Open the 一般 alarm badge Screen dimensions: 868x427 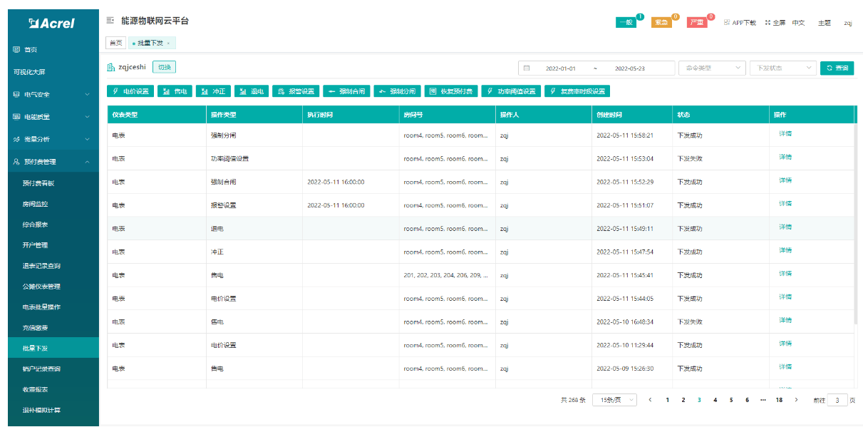[x=625, y=23]
